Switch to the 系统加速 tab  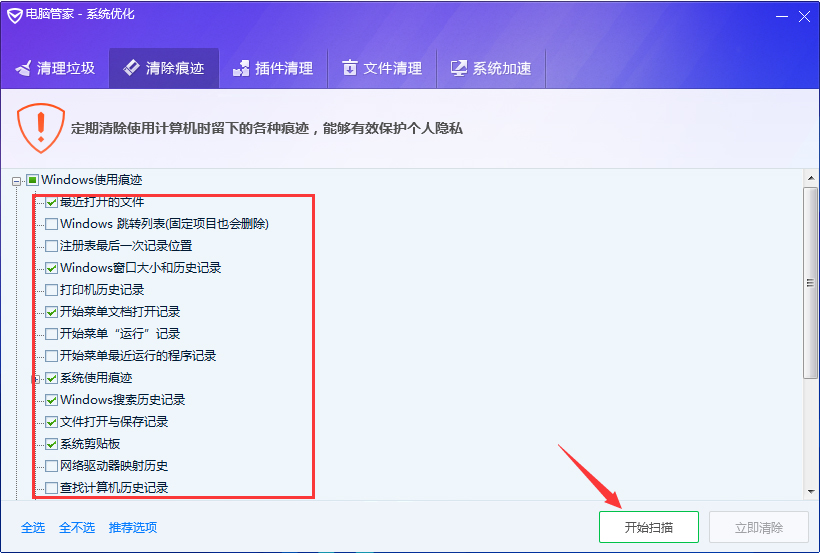(490, 68)
